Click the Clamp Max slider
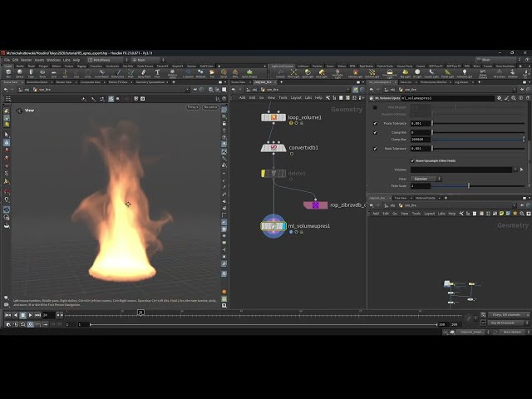The width and height of the screenshot is (532, 399). 478,140
